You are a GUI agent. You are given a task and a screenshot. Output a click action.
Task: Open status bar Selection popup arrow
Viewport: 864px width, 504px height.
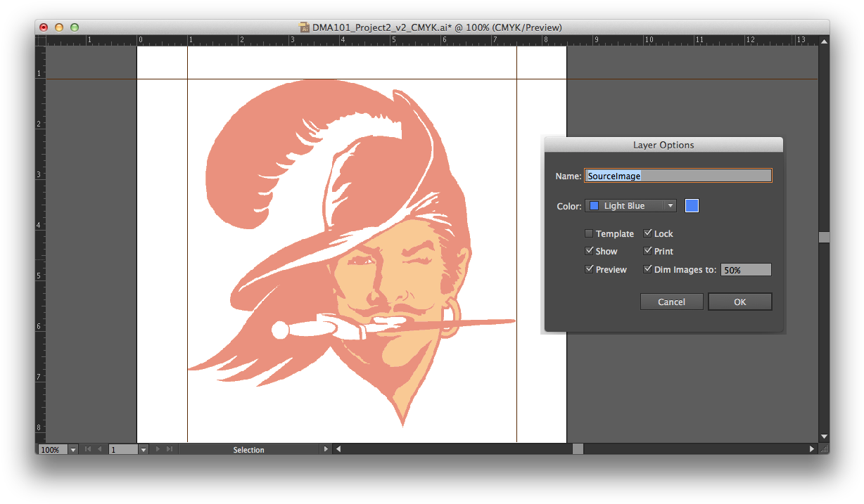point(325,449)
